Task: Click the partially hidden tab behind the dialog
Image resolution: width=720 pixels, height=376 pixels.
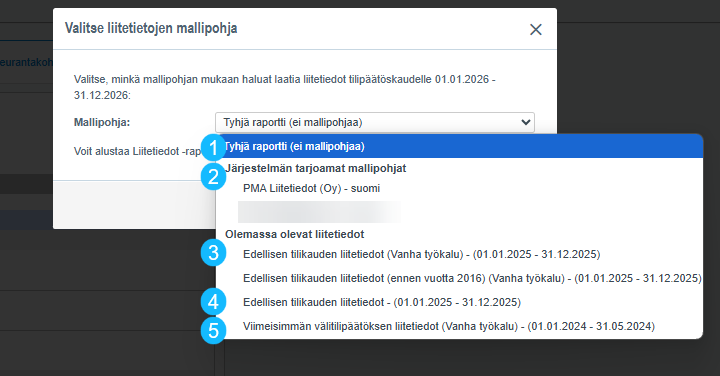Action: point(26,62)
